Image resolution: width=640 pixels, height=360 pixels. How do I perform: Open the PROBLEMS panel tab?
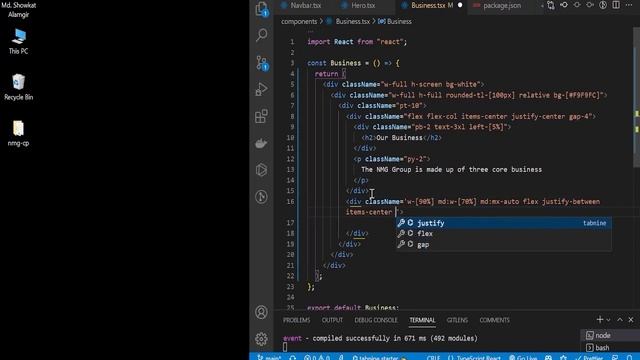297,320
